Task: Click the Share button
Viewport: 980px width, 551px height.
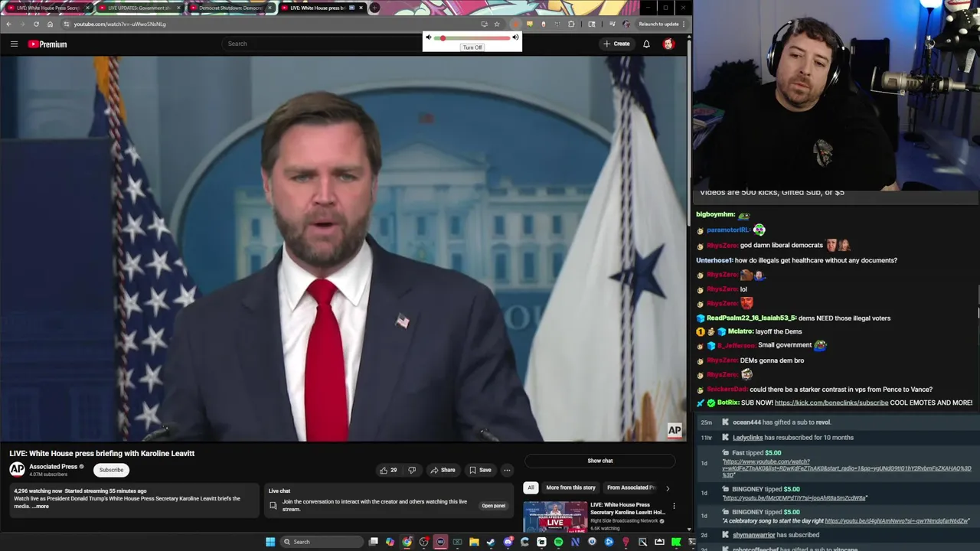Action: point(443,470)
